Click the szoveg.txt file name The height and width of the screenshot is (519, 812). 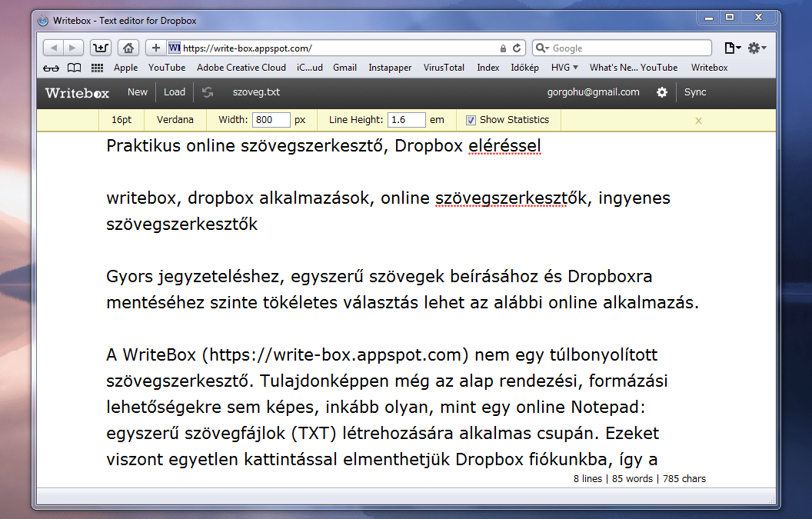click(x=256, y=92)
